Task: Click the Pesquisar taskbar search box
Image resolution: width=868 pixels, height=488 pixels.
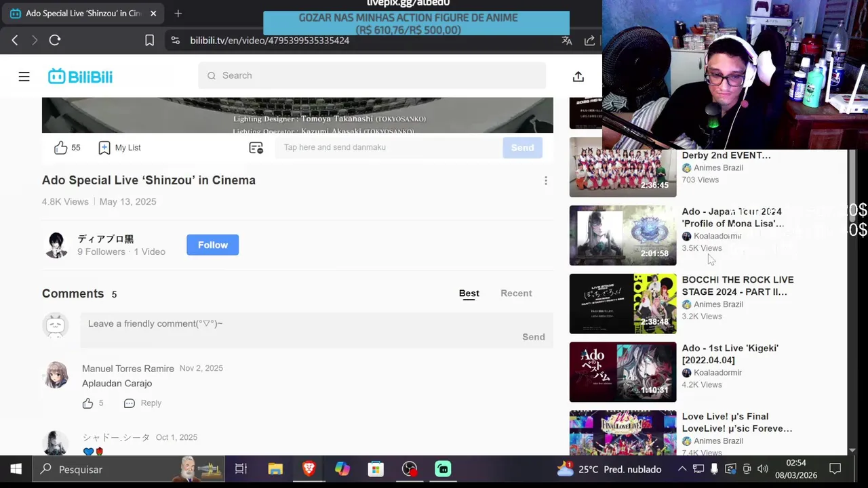Action: point(129,469)
